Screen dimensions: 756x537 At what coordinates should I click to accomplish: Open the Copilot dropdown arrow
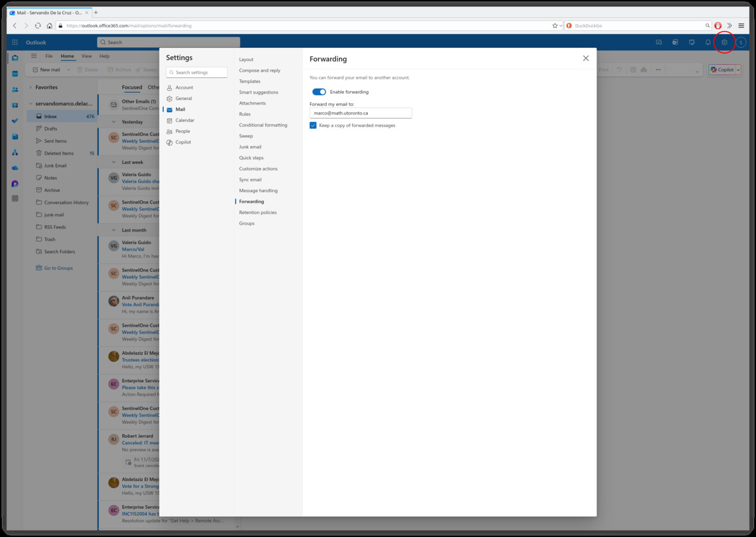coord(738,70)
